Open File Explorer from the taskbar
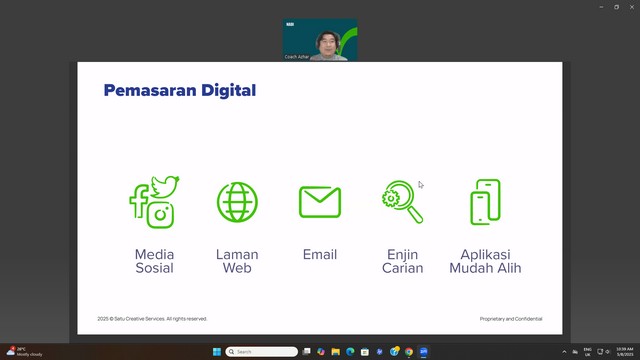This screenshot has height=360, width=640. pos(336,351)
